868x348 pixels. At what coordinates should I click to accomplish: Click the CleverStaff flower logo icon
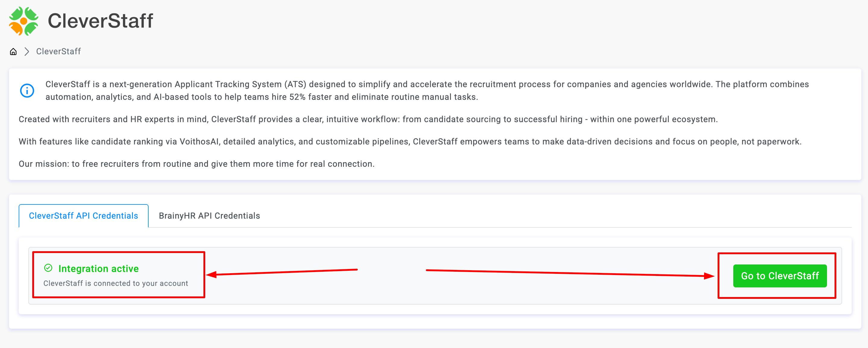23,21
